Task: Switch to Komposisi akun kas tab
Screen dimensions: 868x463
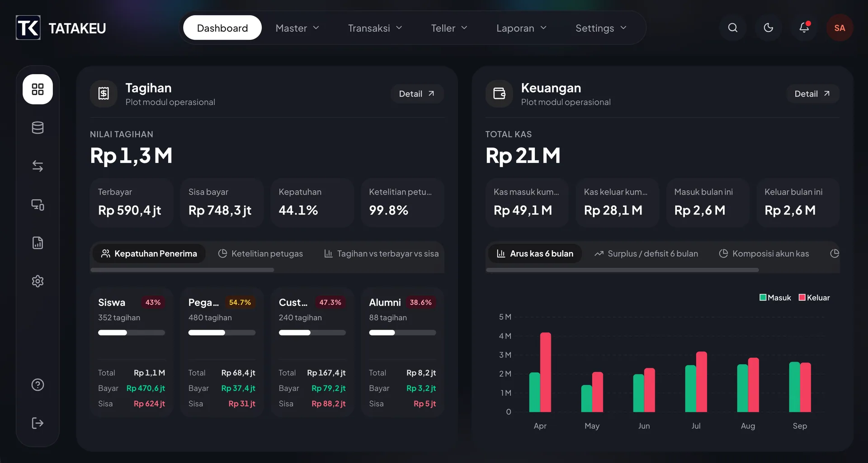Action: [764, 253]
